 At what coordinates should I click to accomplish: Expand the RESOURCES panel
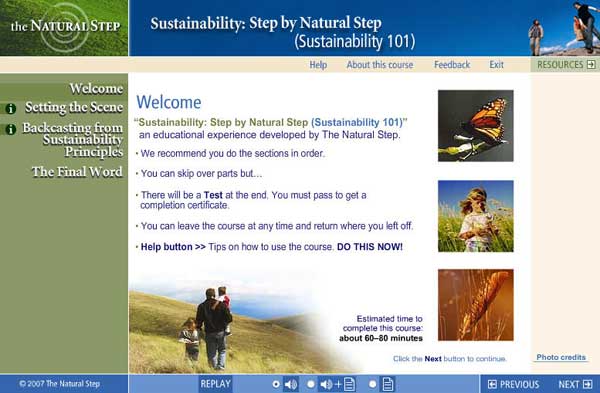click(x=565, y=65)
